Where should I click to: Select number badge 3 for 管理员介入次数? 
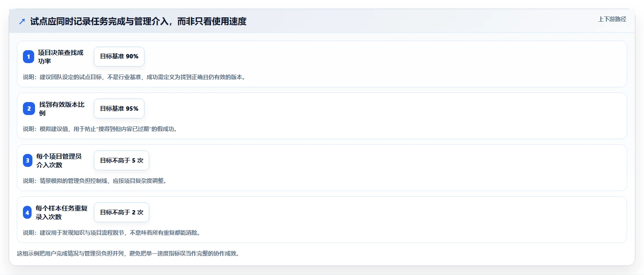coord(28,160)
